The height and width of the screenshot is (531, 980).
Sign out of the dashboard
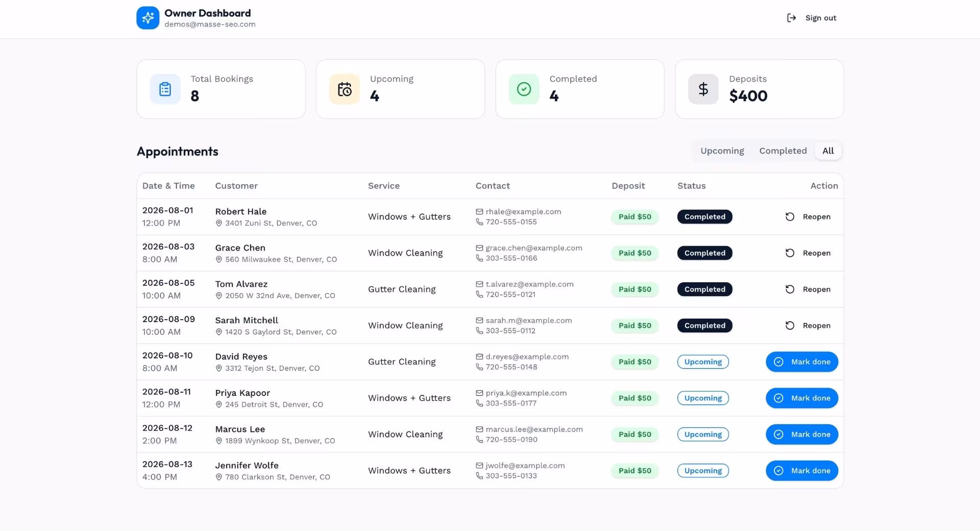pyautogui.click(x=812, y=18)
